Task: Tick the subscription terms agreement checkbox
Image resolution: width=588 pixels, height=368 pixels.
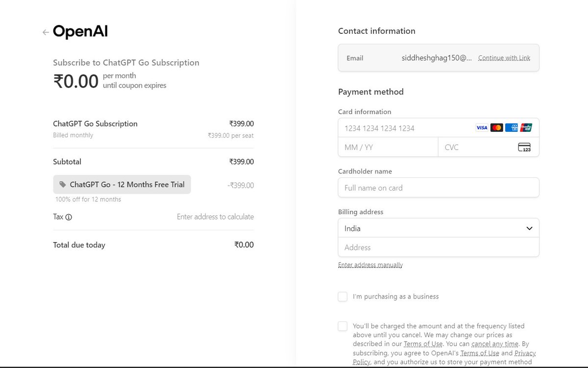Action: pyautogui.click(x=343, y=326)
